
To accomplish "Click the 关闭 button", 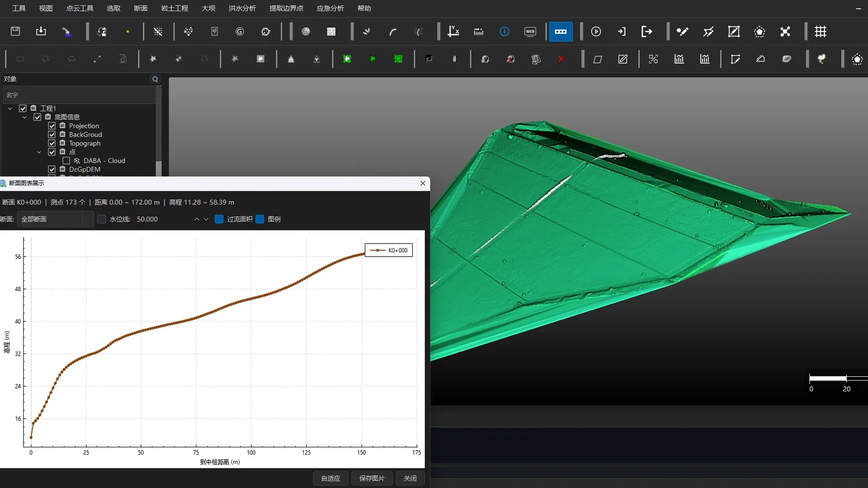I will [x=410, y=478].
